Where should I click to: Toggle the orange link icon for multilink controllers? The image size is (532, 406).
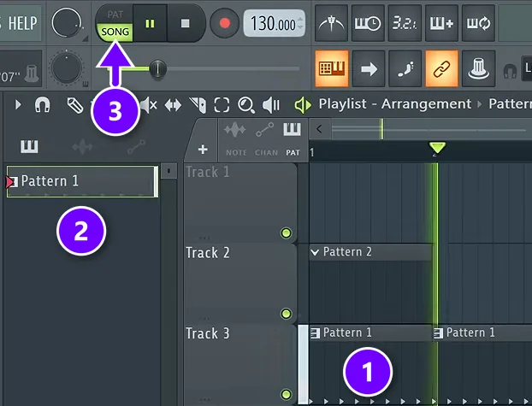coord(441,69)
